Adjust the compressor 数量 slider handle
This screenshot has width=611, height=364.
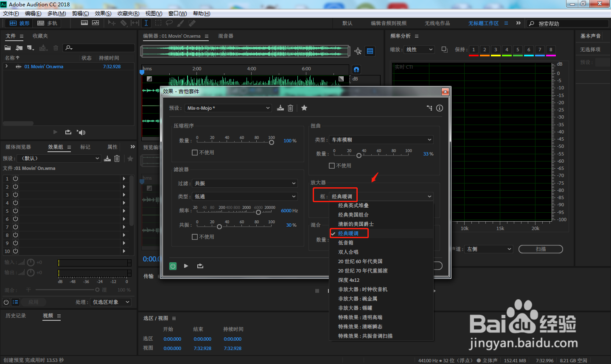[x=272, y=142]
